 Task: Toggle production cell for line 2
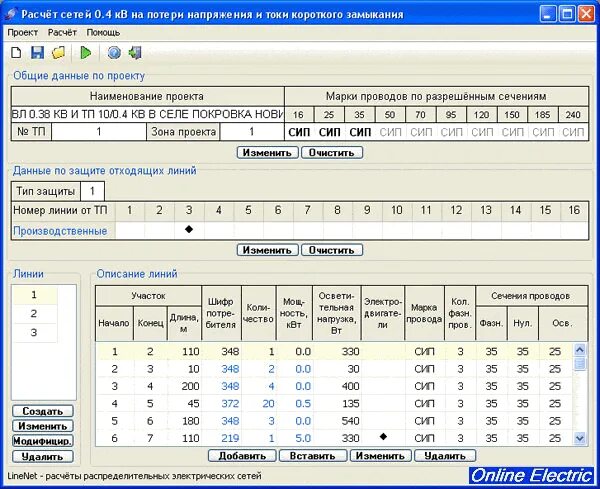tap(159, 230)
